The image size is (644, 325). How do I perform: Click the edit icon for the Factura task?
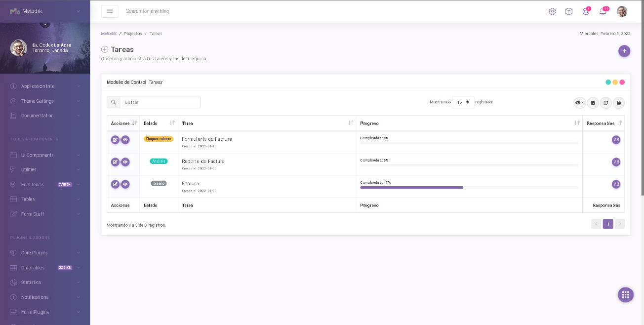click(x=115, y=184)
